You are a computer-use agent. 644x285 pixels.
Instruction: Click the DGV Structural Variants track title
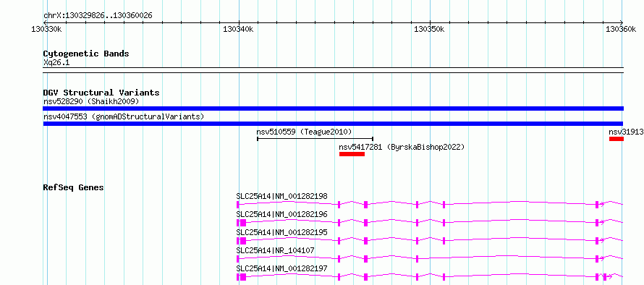tap(101, 93)
